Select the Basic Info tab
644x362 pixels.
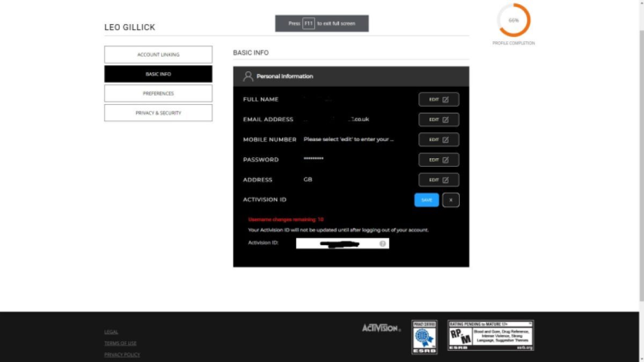pyautogui.click(x=158, y=74)
